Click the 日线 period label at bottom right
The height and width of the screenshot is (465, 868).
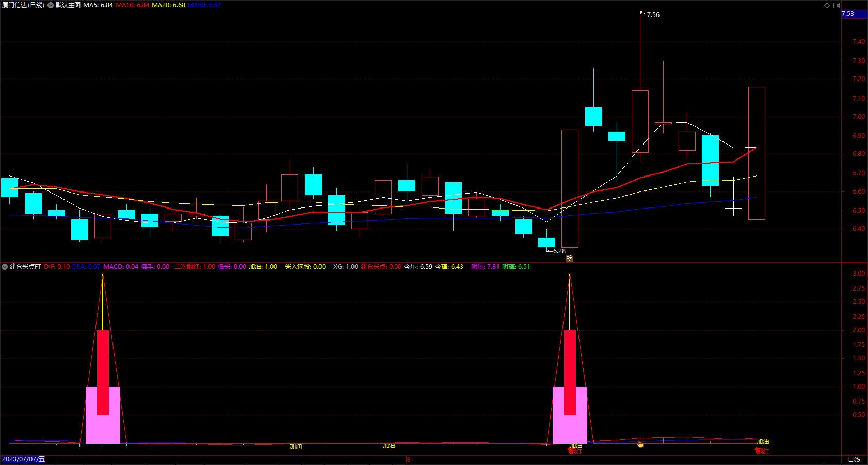pyautogui.click(x=854, y=459)
